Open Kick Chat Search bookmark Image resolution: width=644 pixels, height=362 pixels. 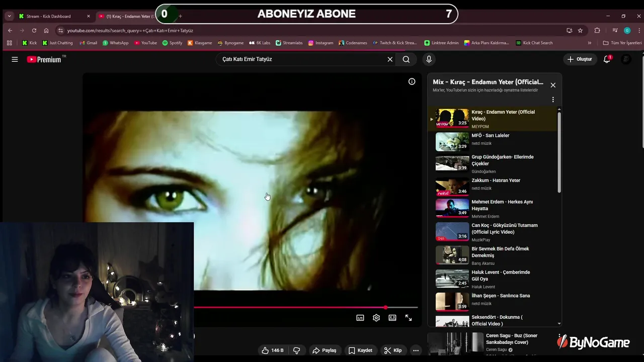(534, 43)
